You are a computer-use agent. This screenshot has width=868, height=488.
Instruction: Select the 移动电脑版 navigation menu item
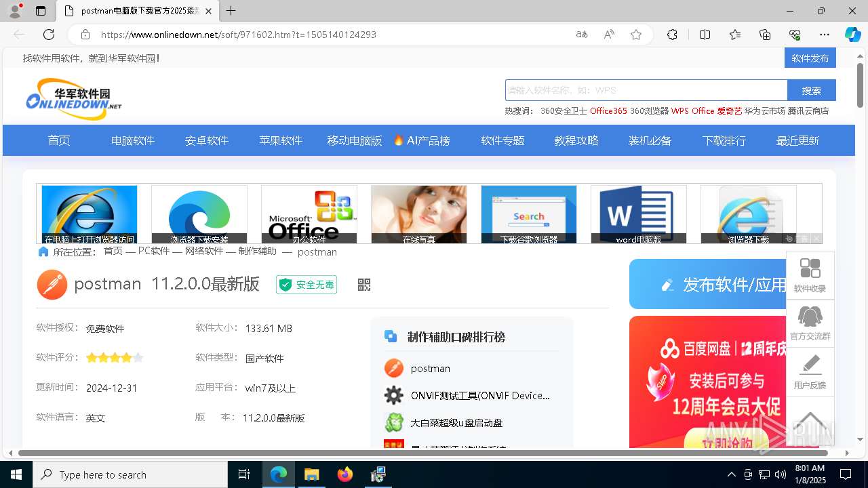pos(355,140)
